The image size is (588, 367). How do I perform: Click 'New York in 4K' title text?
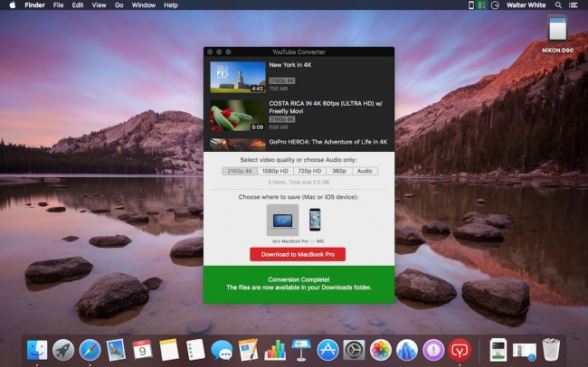[290, 65]
